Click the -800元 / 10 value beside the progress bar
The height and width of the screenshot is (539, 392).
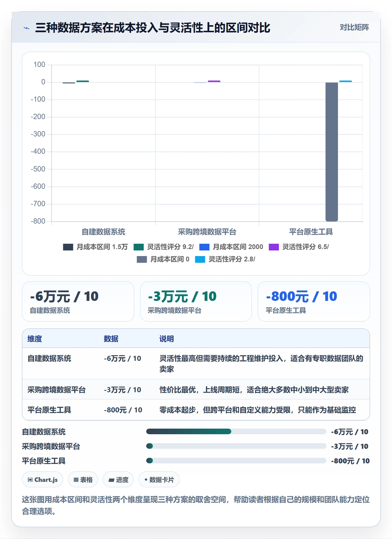350,461
